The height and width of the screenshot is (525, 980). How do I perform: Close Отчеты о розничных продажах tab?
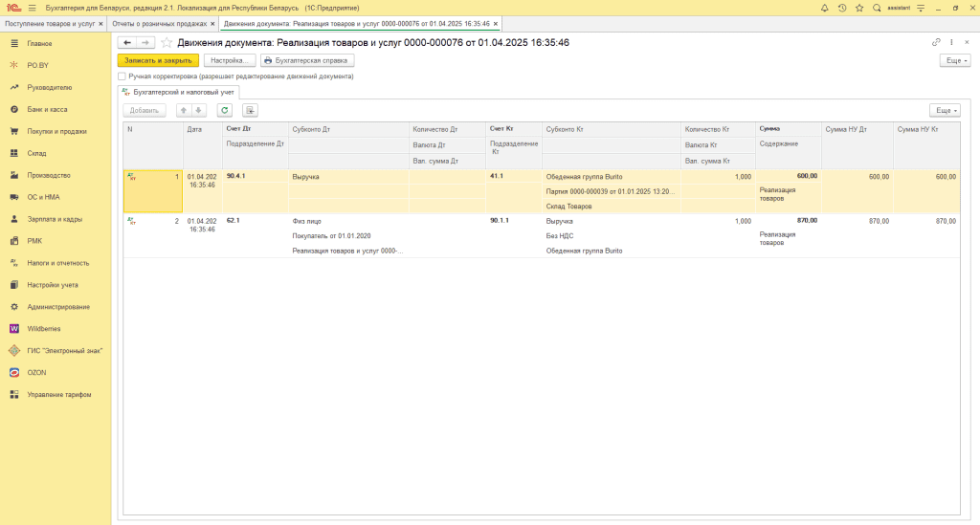[212, 24]
